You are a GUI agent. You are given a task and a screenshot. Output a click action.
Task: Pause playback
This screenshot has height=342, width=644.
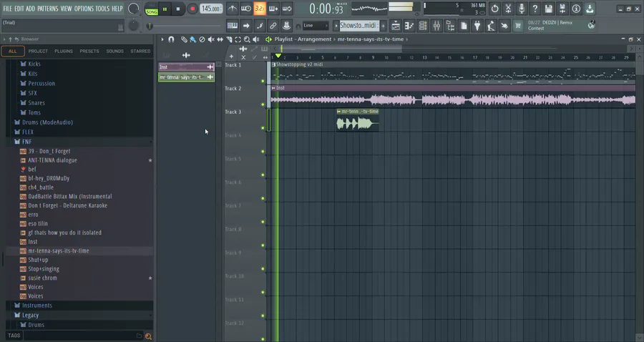pos(165,9)
